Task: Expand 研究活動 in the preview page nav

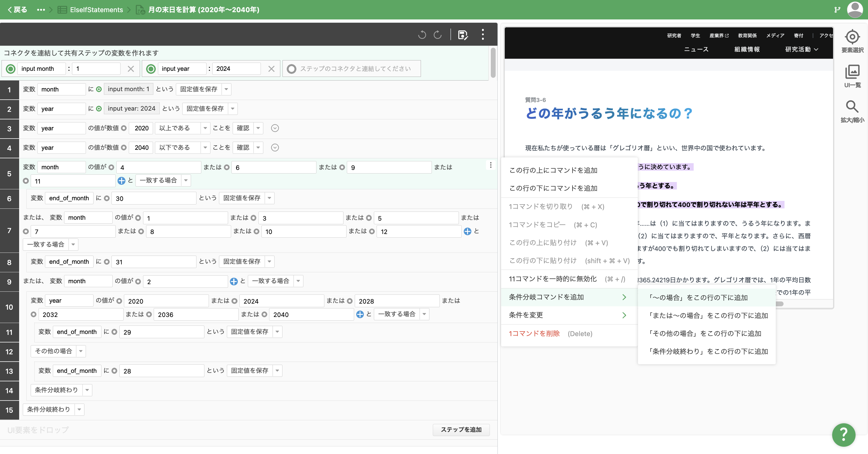Action: point(801,49)
